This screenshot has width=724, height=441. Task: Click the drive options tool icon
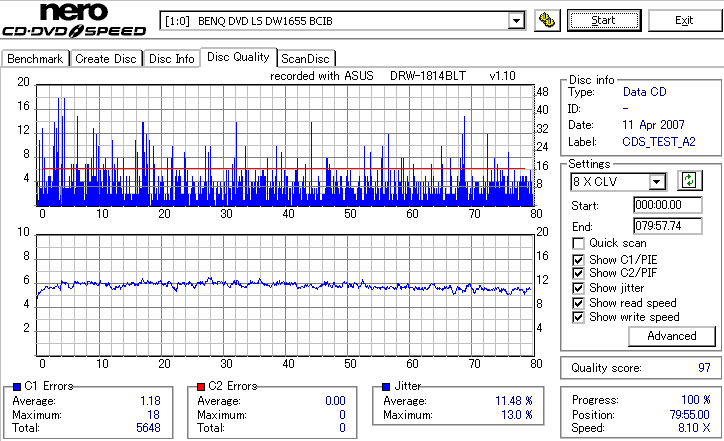coord(547,21)
